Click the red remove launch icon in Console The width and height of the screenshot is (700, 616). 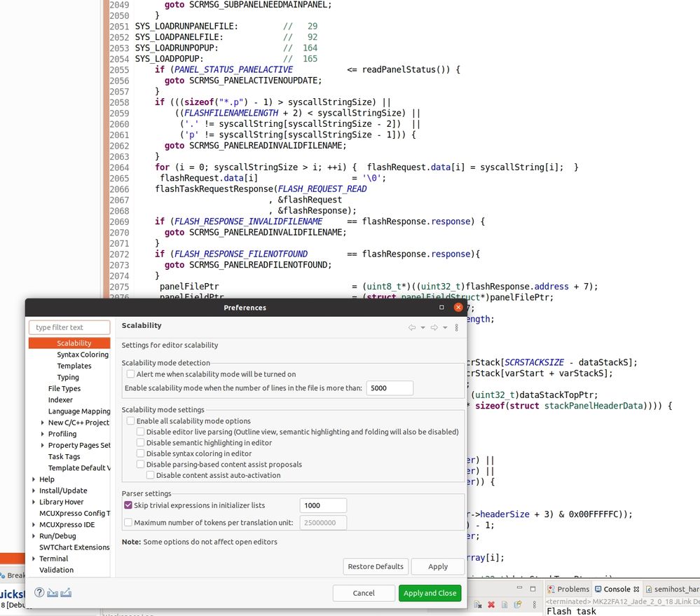coord(491,604)
